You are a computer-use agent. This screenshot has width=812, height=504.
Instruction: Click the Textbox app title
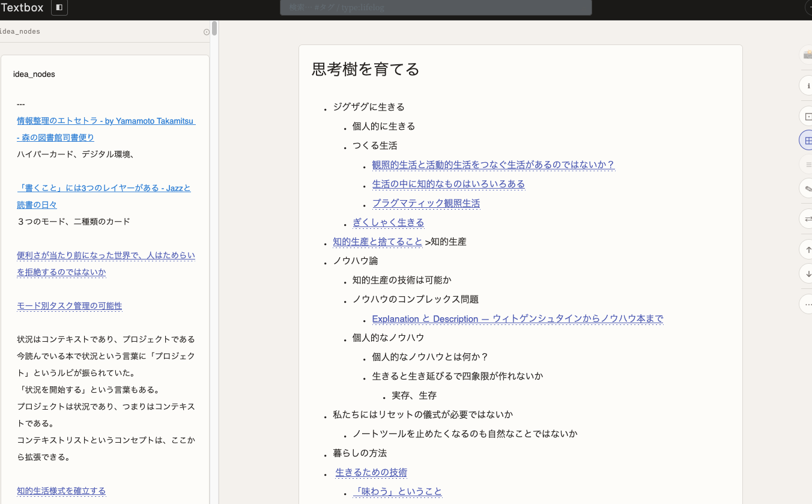(x=22, y=8)
